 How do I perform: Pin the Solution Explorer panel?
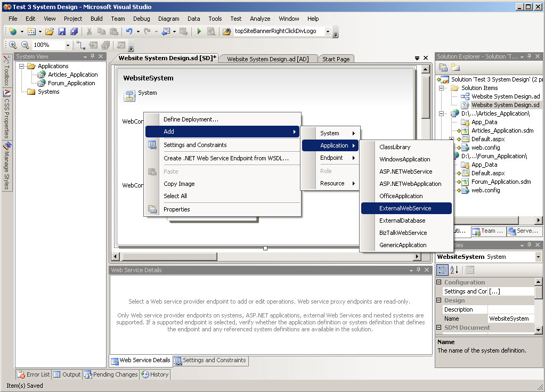(530, 56)
